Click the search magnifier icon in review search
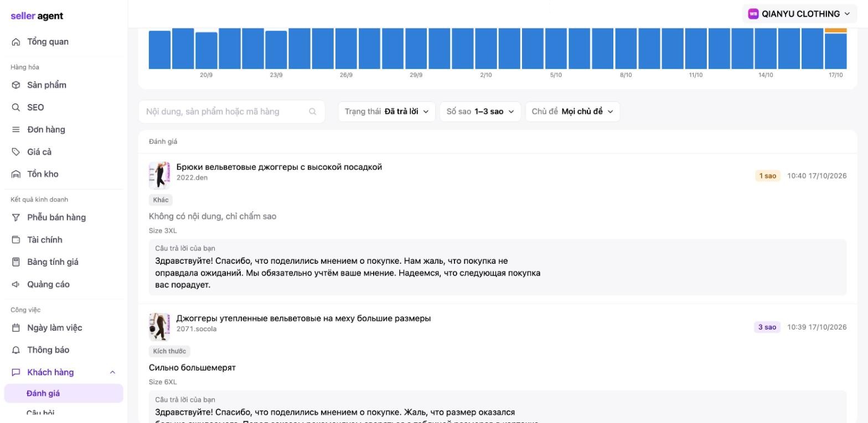 pyautogui.click(x=313, y=112)
